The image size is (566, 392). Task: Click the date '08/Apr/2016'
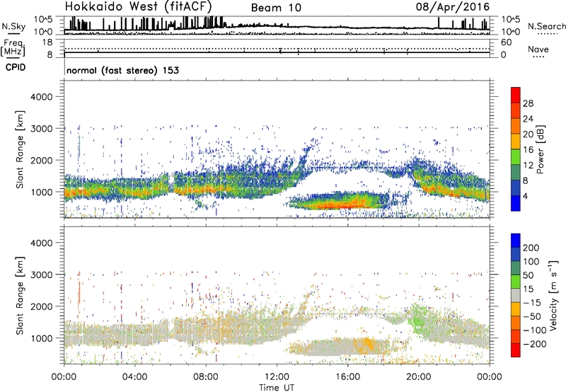453,7
